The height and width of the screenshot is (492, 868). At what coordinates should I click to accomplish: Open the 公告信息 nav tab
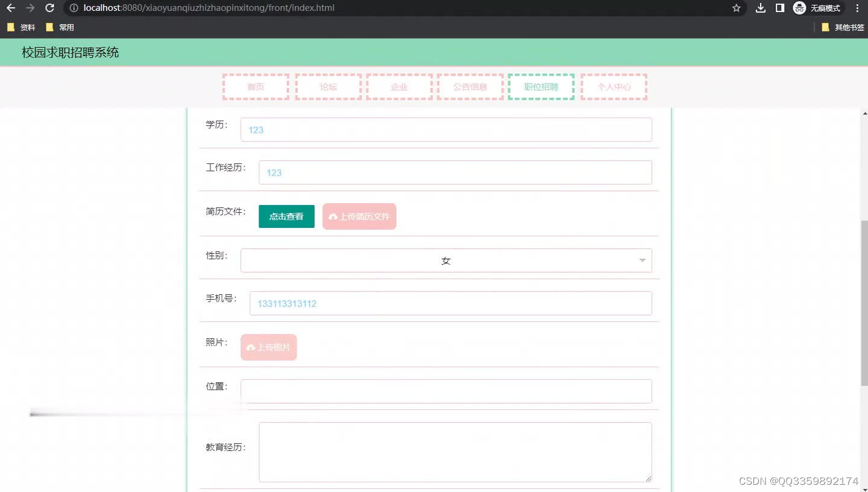(x=470, y=87)
